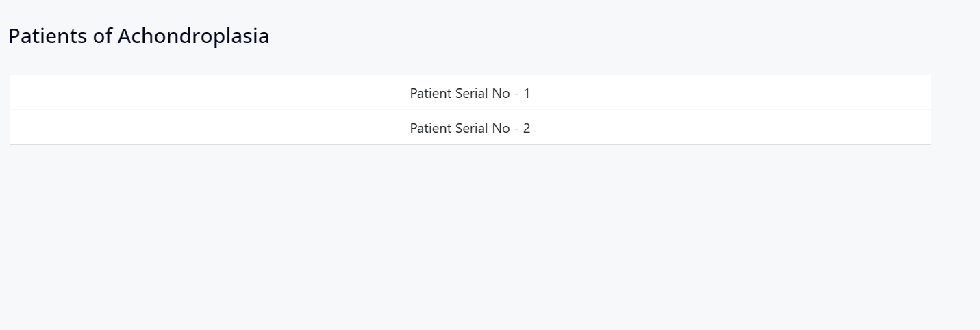This screenshot has height=330, width=980.
Task: Open Patient Serial No - 2 row
Action: click(470, 128)
